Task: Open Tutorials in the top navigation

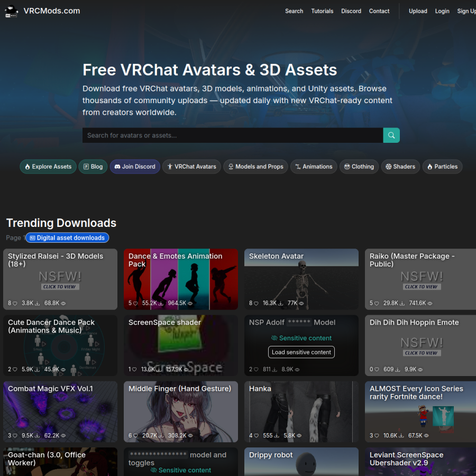Action: pos(322,11)
